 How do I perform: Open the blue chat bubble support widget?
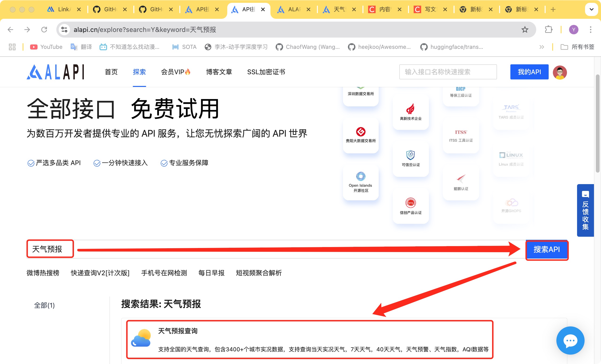point(570,341)
